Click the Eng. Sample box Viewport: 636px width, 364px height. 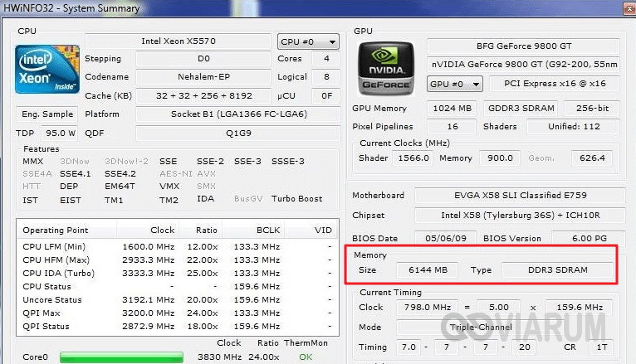click(x=47, y=114)
